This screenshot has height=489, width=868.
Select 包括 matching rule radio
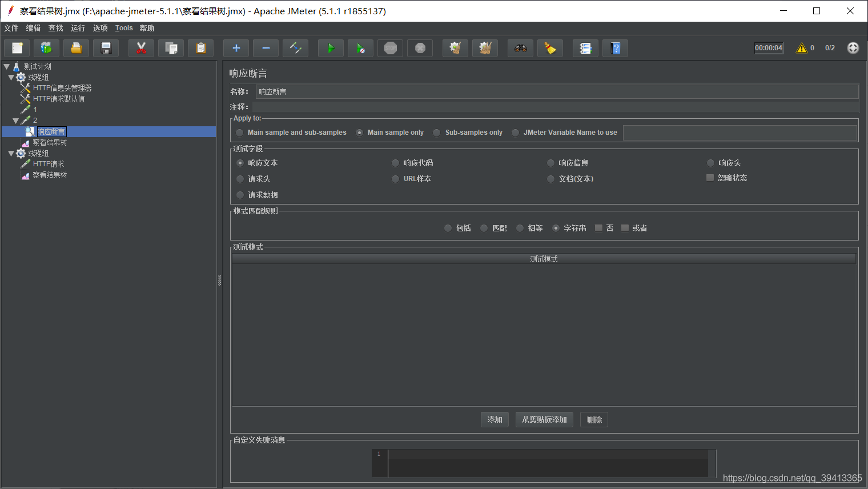[448, 228]
